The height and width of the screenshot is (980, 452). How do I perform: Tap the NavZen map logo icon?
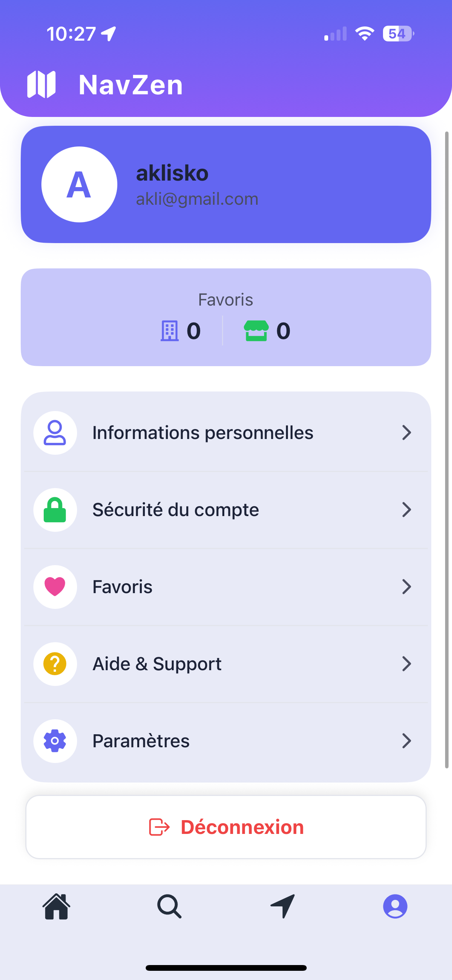41,84
